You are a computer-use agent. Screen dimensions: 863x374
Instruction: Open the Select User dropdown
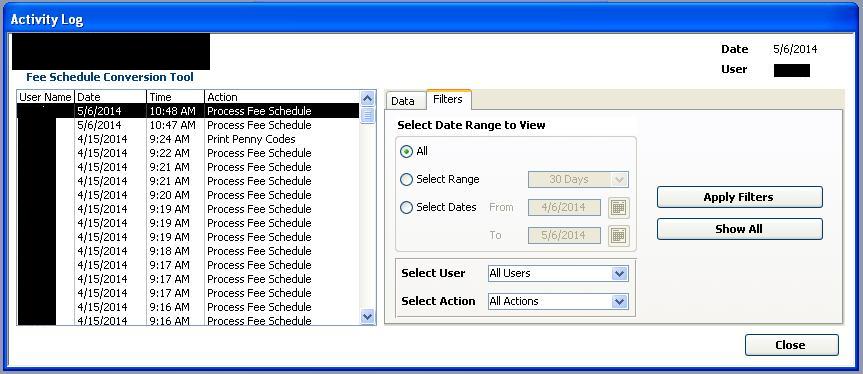tap(558, 273)
